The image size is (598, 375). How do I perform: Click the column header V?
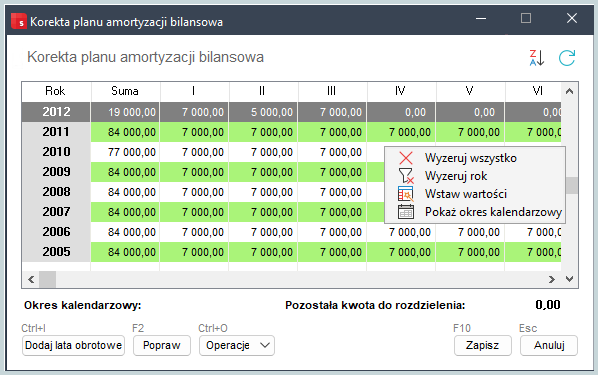click(471, 91)
